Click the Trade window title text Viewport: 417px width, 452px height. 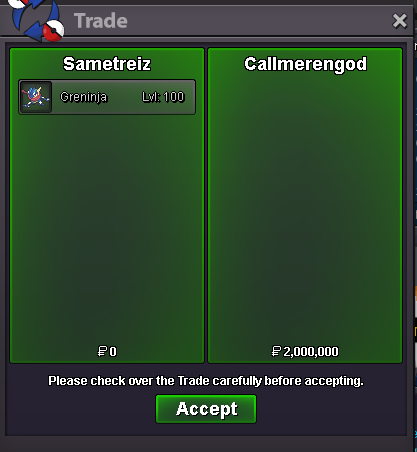tap(101, 21)
